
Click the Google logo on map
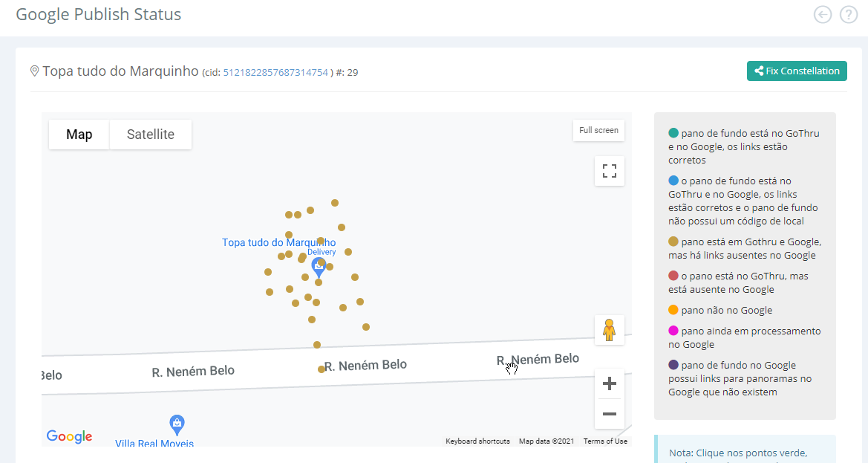(x=69, y=436)
